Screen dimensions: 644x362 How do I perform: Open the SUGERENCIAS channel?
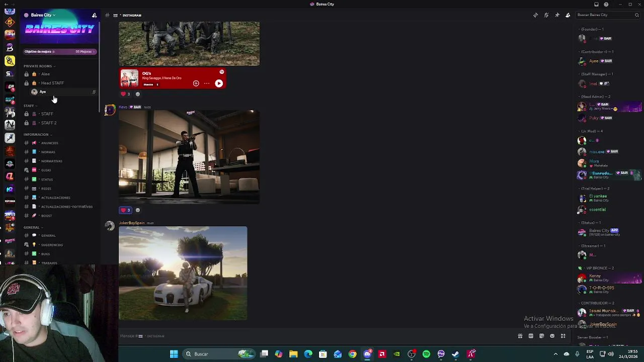point(59,245)
